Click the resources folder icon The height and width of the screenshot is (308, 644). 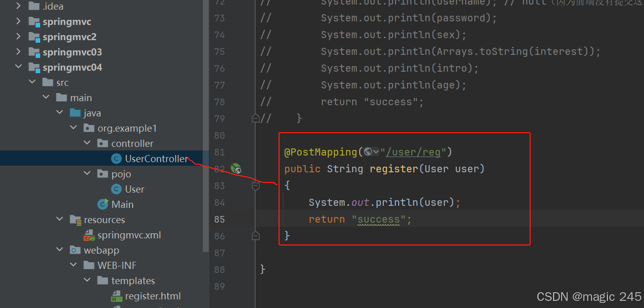pos(75,220)
